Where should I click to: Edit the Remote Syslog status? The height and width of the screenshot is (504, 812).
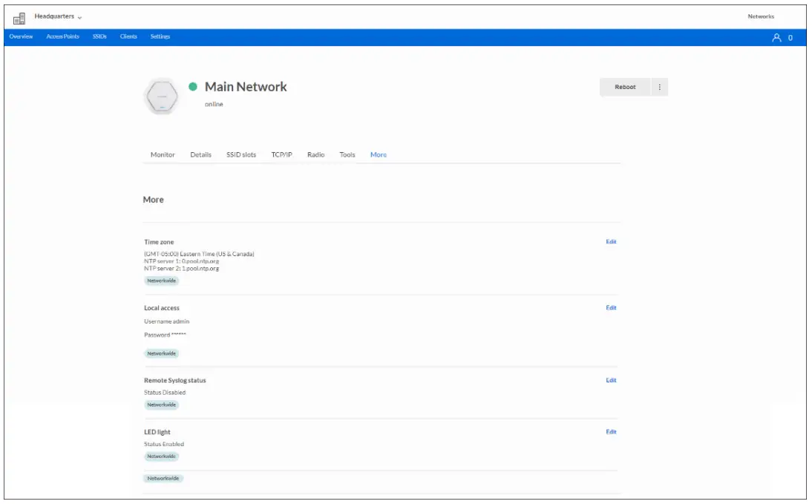coord(611,381)
